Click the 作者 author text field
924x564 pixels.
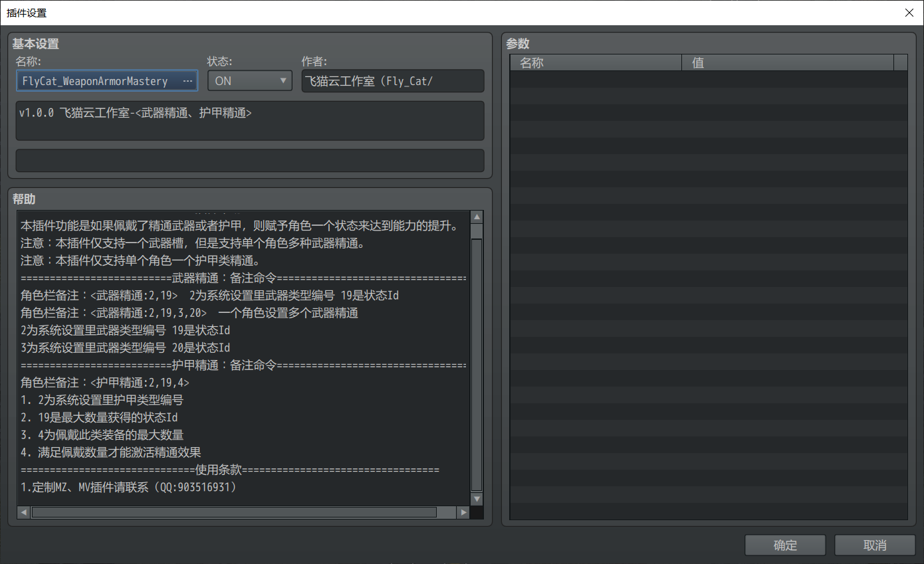point(393,81)
